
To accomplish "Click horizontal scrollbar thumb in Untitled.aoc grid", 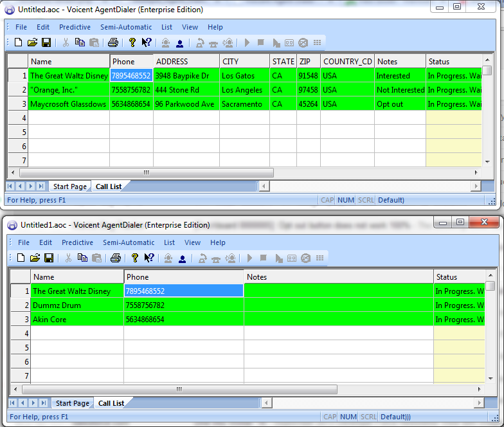I will pos(147,172).
